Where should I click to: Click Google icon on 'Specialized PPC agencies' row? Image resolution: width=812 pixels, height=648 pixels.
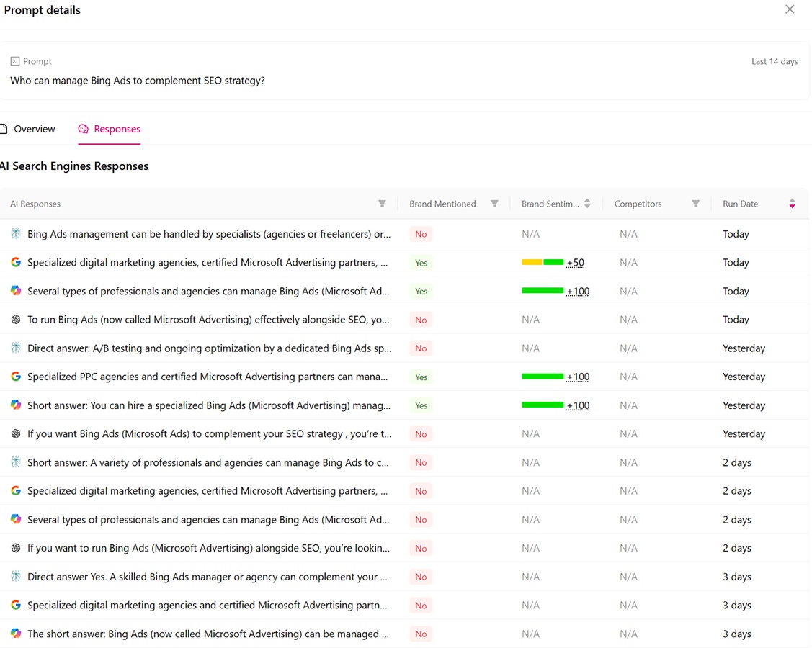pos(16,377)
